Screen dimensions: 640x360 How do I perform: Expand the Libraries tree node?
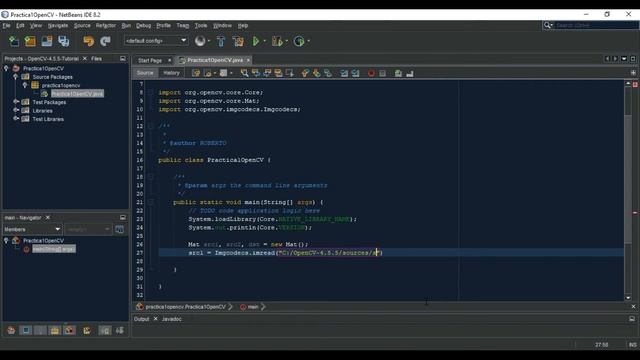pos(16,110)
